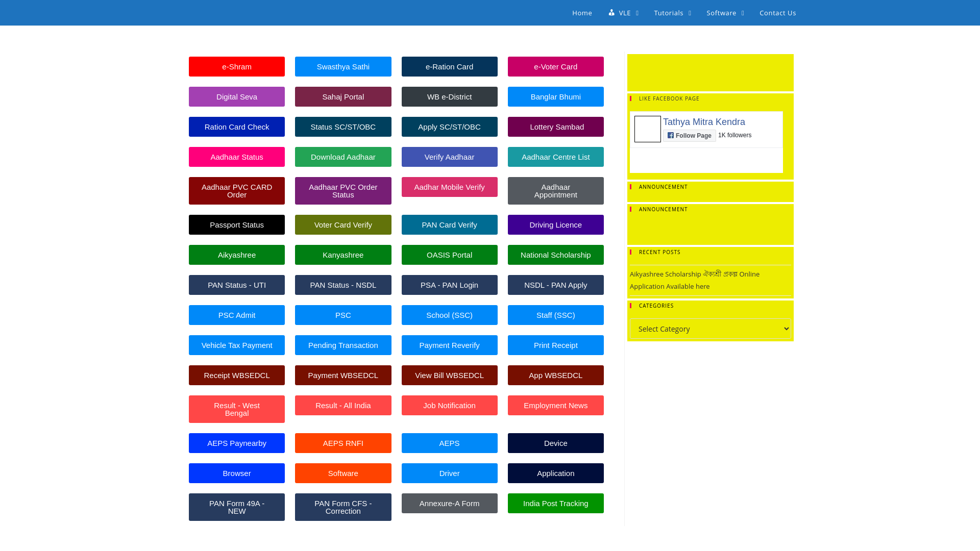Open Swasthya Sathi

point(343,67)
